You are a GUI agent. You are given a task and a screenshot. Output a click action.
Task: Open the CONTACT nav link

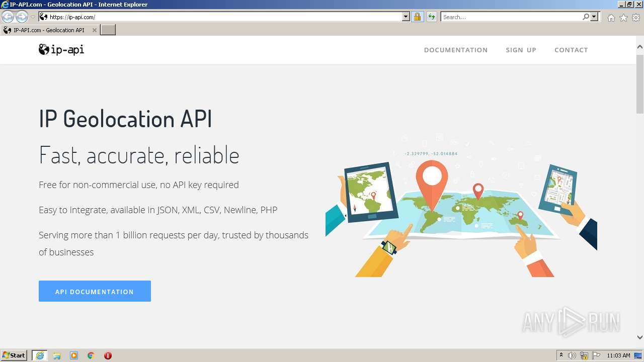tap(571, 50)
